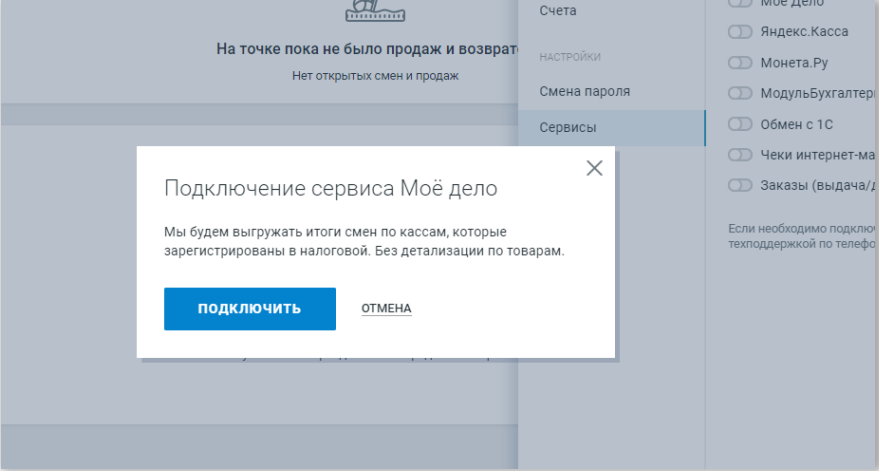Close the Моё дело service dialog

pos(594,168)
